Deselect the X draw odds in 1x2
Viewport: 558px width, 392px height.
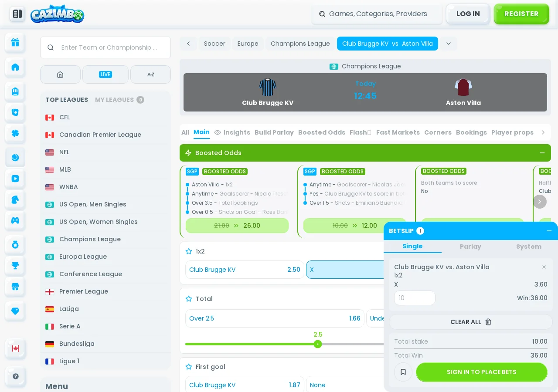tap(345, 270)
